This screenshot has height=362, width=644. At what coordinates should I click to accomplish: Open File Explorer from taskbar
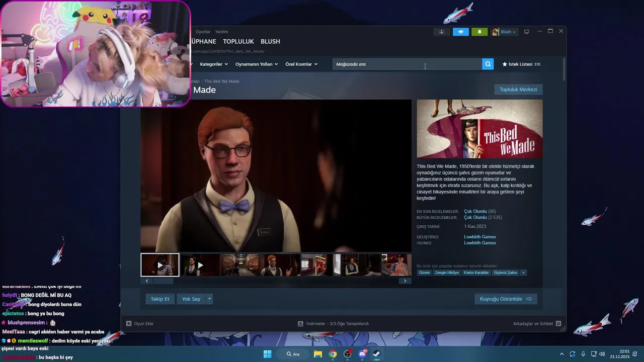[318, 354]
